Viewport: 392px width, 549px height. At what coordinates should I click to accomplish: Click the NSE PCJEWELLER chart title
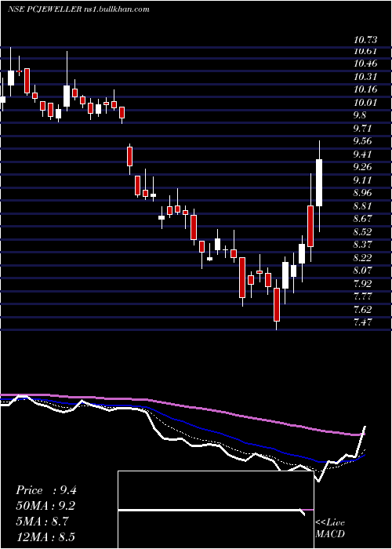click(x=78, y=9)
